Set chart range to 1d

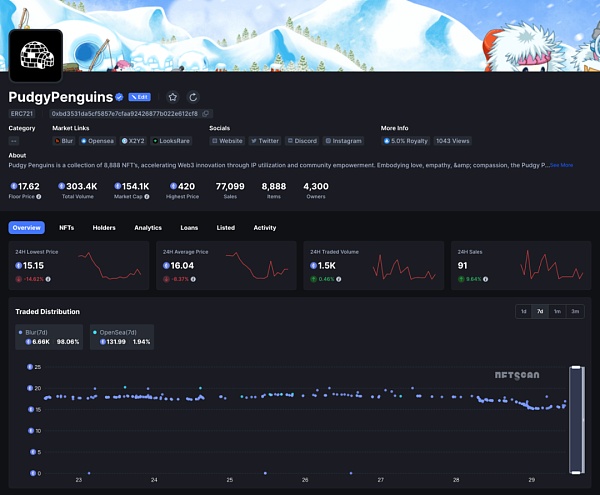click(524, 311)
